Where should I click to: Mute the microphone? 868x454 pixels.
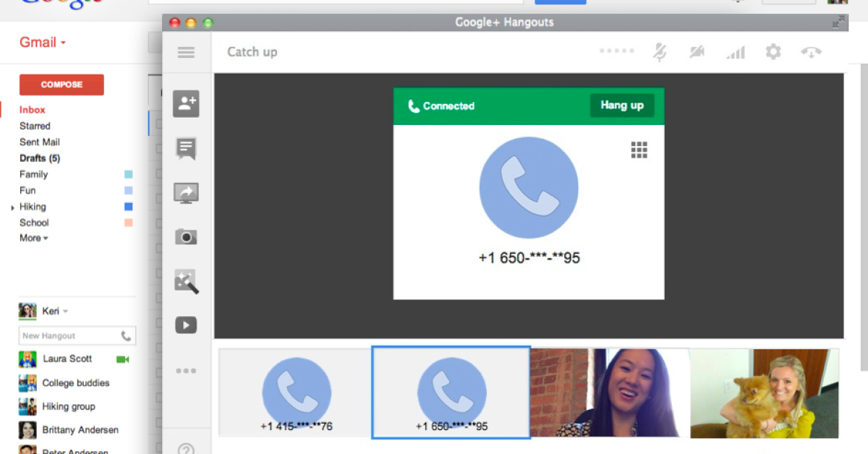(660, 52)
